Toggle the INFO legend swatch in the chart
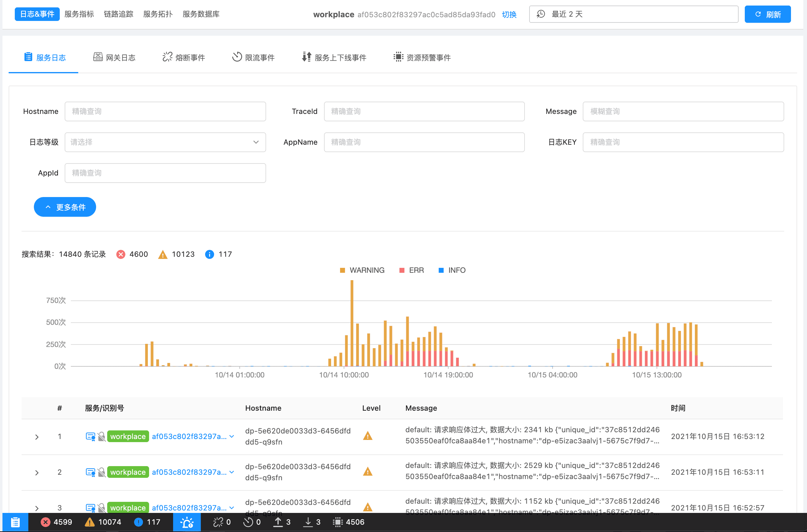 pos(441,270)
